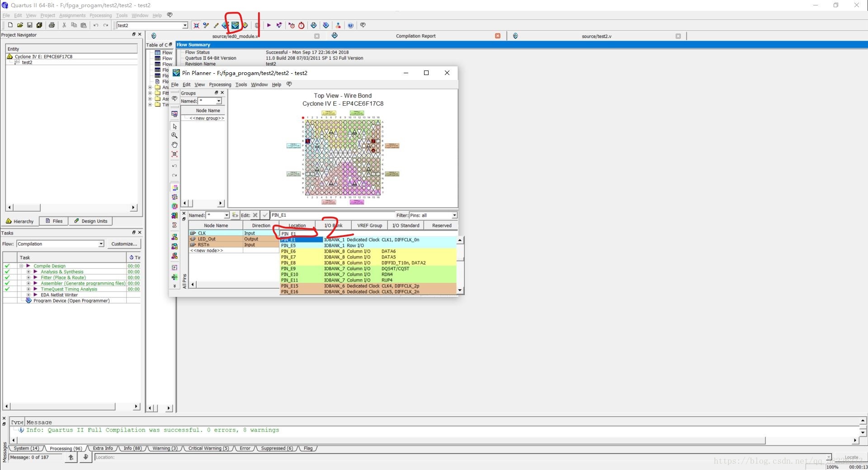868x470 pixels.
Task: Click the cancel X icon next to Edit
Action: click(x=255, y=215)
